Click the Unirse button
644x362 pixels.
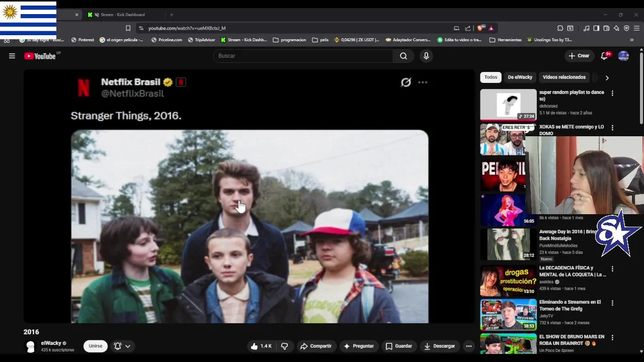(96, 346)
